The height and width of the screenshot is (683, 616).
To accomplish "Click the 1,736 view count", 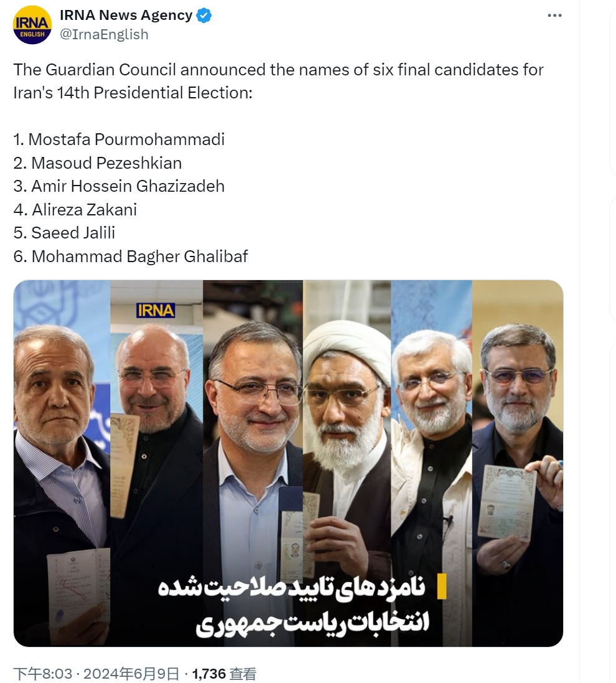I will click(208, 674).
